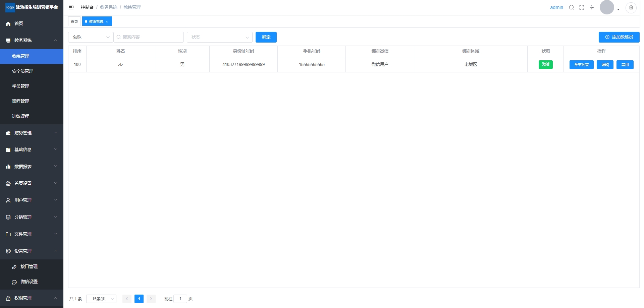Screen dimensions: 644x308
Task: Click the 微信用户 bound WeChat cell
Action: click(380, 64)
